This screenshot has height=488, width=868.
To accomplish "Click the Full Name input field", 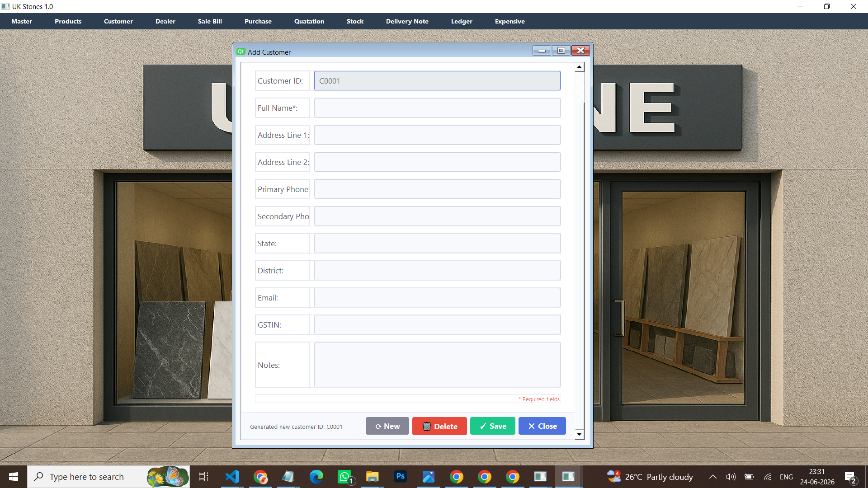I will click(437, 108).
